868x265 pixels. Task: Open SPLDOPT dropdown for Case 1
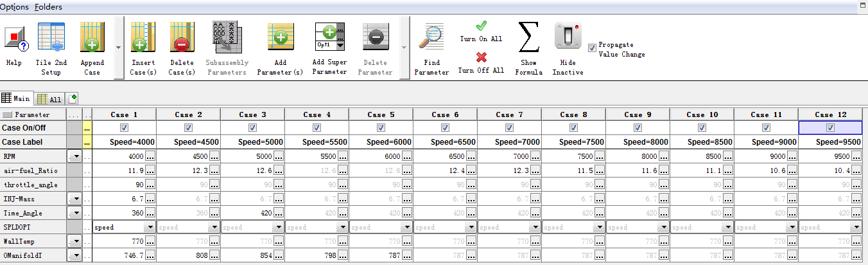point(150,227)
